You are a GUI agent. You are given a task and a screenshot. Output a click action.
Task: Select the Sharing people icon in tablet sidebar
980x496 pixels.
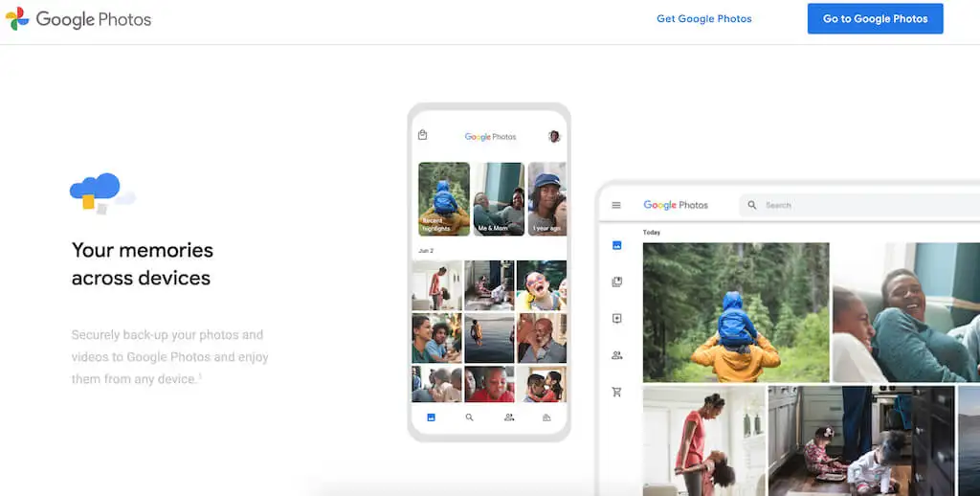(x=617, y=355)
